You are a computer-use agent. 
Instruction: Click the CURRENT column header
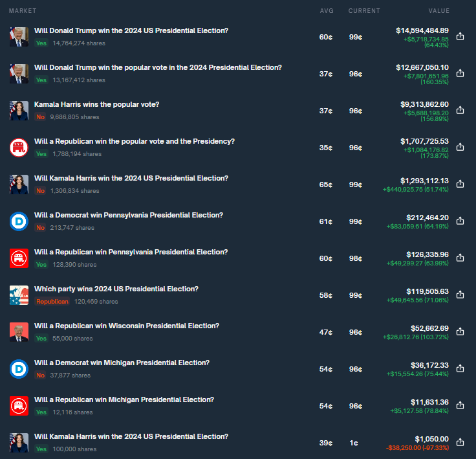coord(364,11)
